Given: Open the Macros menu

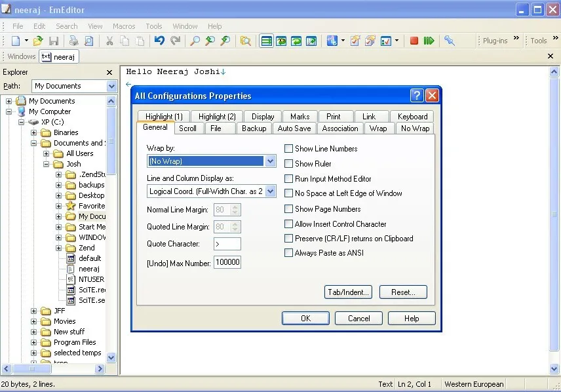Looking at the screenshot, I should tap(124, 26).
